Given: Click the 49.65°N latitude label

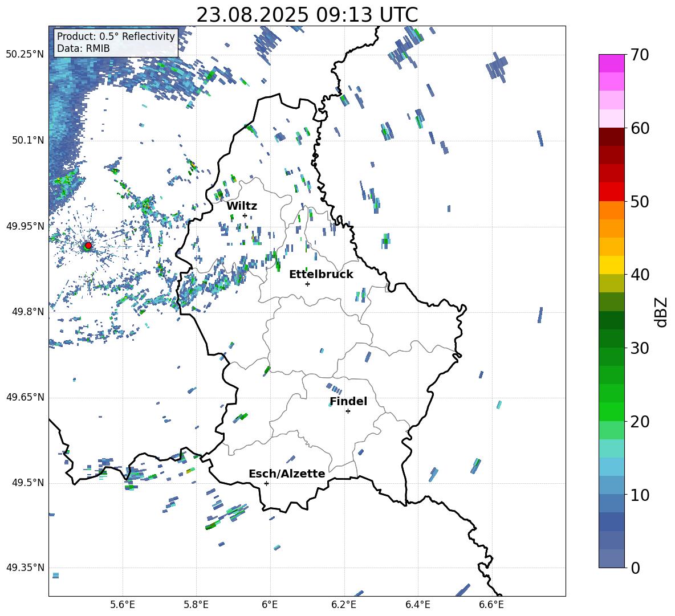Looking at the screenshot, I should 25,397.
